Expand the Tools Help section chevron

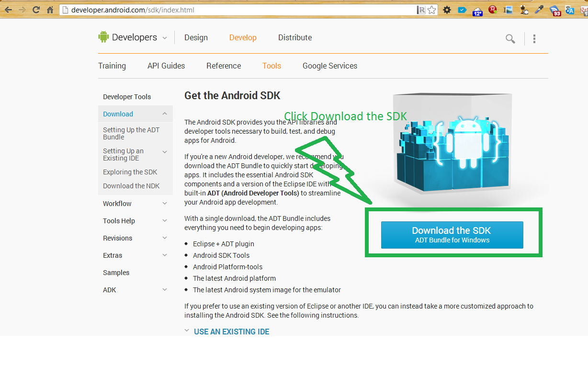165,221
